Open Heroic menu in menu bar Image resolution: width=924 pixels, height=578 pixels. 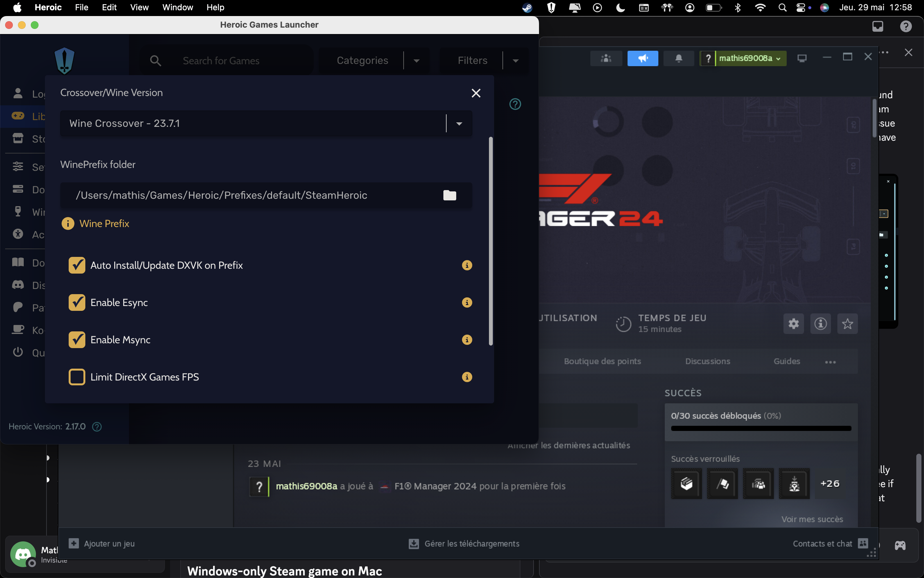tap(48, 7)
